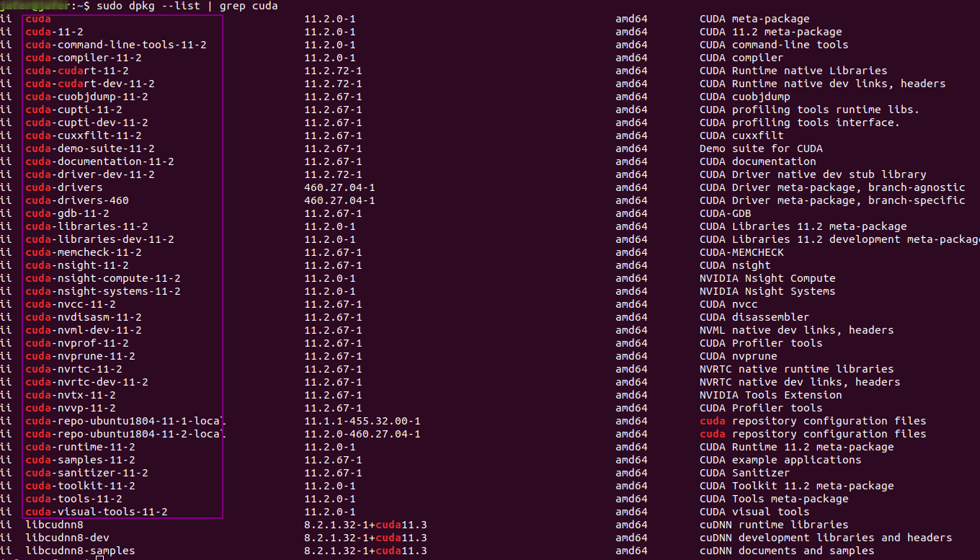Screen dimensions: 980x560
Task: Click the sudo dpkg command in the prompt
Action: (125, 6)
